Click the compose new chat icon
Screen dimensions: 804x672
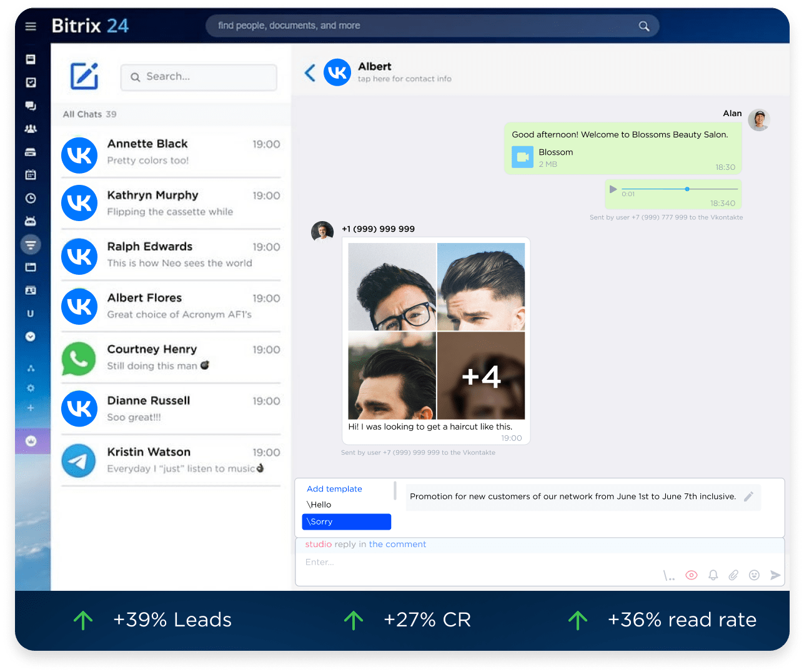[84, 76]
